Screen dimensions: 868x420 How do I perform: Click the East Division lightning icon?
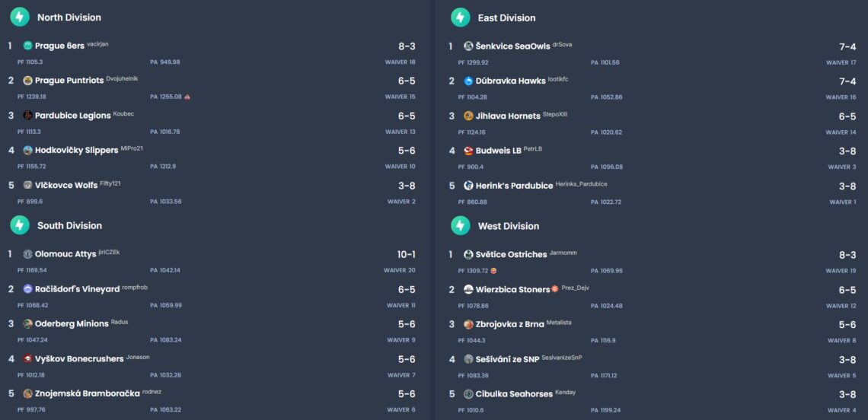tap(460, 17)
